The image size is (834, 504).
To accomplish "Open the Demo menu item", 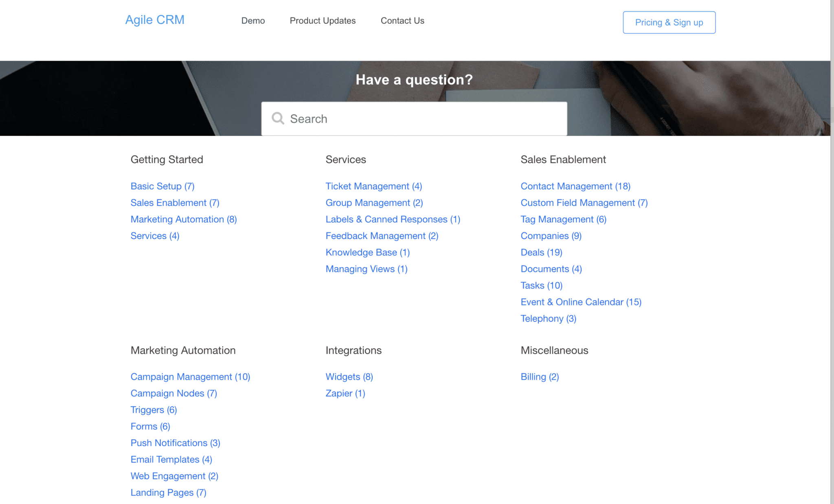I will point(253,21).
